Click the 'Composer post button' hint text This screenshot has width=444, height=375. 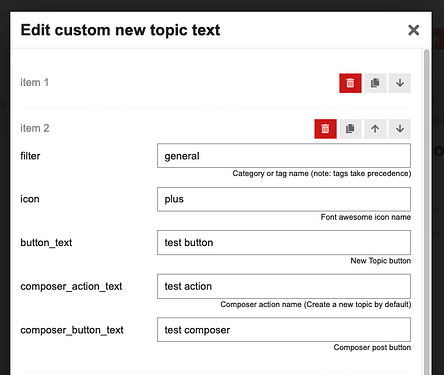[x=372, y=347]
